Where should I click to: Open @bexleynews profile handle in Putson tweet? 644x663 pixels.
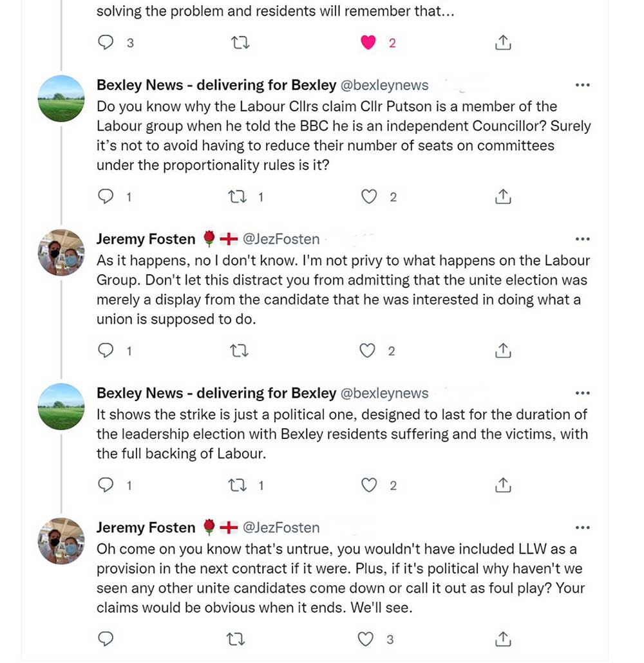click(384, 86)
